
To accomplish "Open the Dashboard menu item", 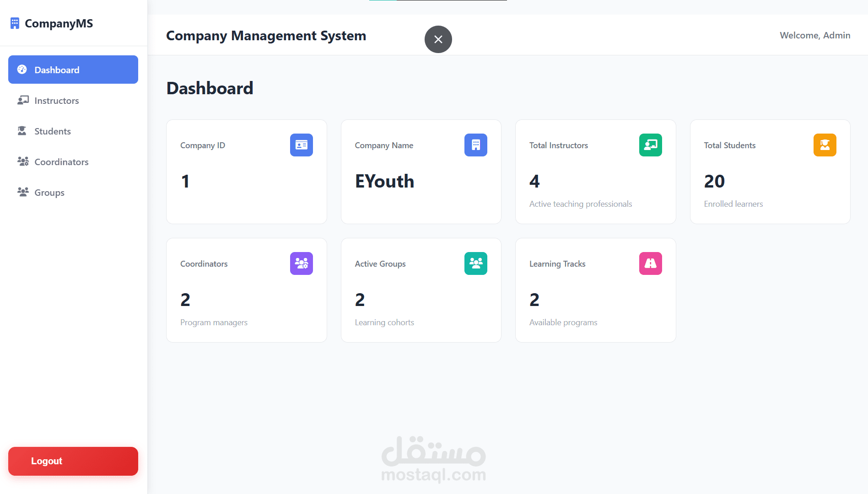I will point(73,70).
